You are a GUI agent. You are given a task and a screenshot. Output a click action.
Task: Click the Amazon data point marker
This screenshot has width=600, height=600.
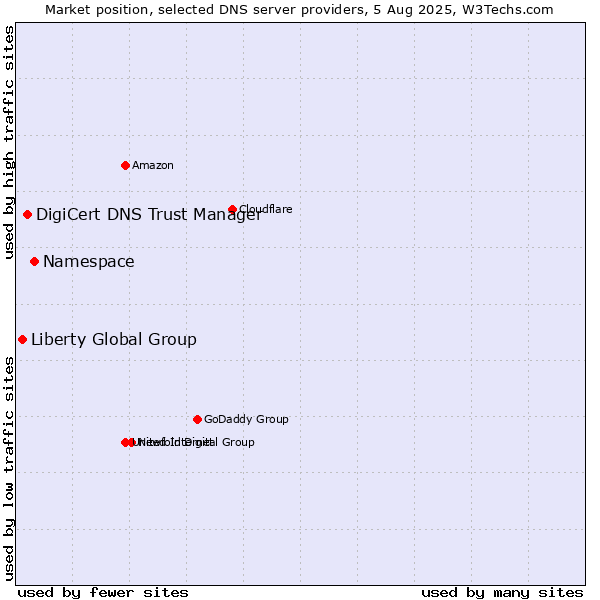tap(125, 166)
